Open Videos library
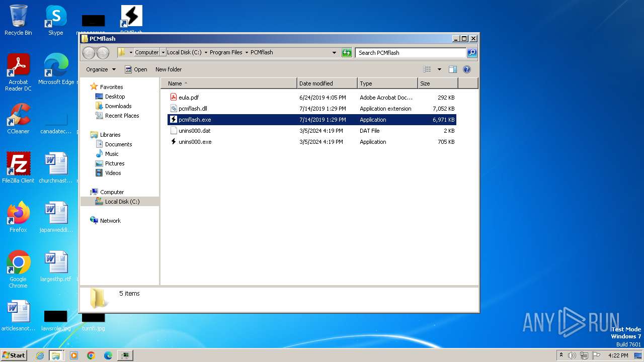Screen dimensions: 644x362 [113, 173]
